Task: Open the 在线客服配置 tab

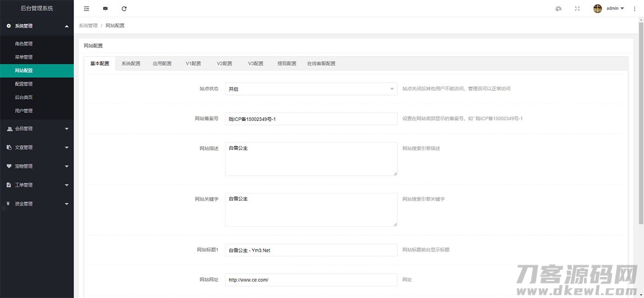Action: (321, 63)
